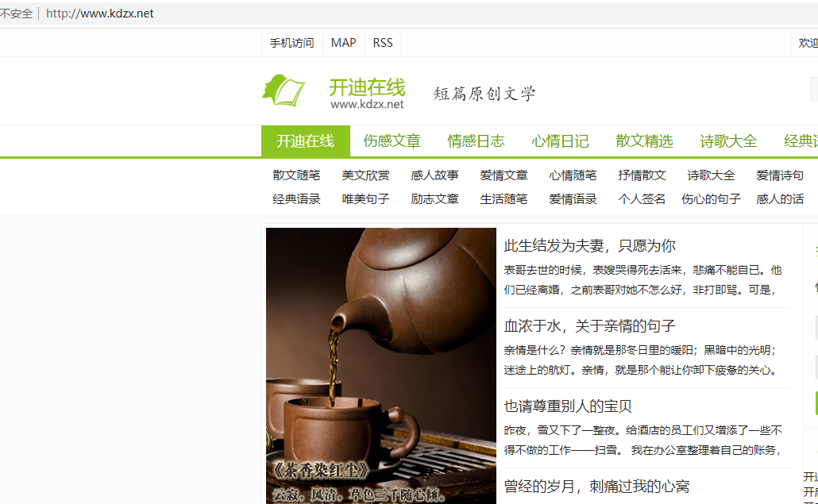Open the RSS feed link

pyautogui.click(x=382, y=43)
